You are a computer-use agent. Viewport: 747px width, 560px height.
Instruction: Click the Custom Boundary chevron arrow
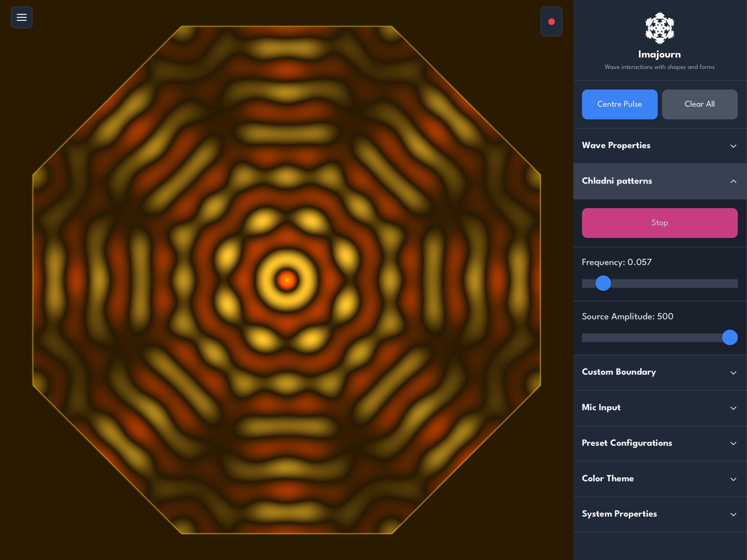coord(733,373)
